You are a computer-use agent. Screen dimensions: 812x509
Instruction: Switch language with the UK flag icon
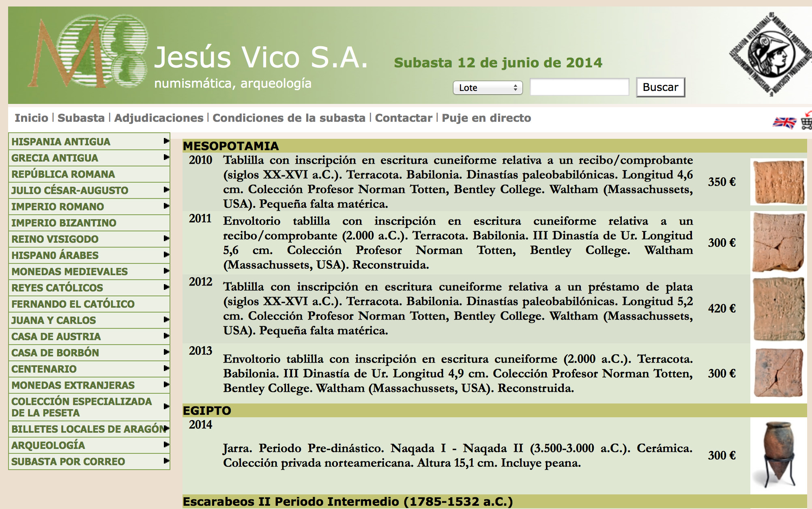pyautogui.click(x=784, y=122)
